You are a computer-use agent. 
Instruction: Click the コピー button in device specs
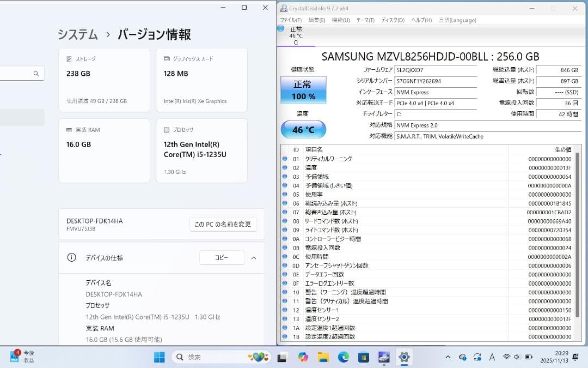(222, 257)
